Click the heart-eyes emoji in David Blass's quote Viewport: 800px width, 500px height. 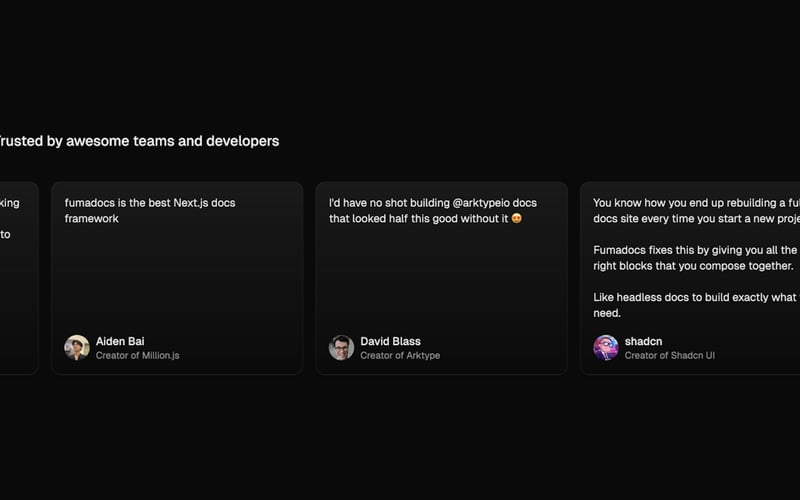pyautogui.click(x=516, y=218)
